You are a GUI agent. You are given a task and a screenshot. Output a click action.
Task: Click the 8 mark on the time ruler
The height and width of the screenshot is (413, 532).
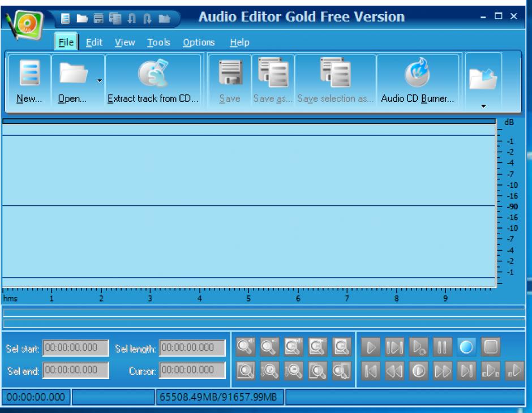coord(396,299)
